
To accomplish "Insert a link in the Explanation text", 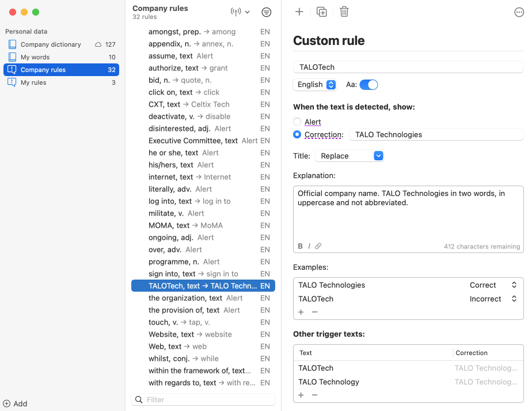I will tap(318, 246).
